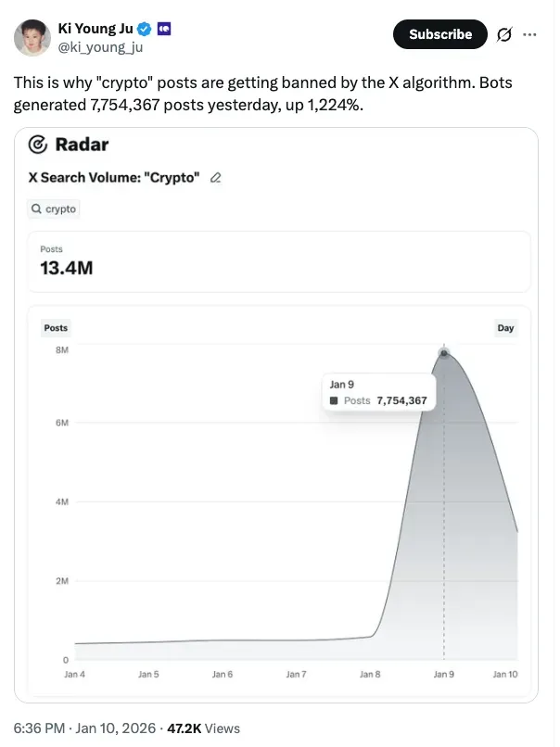The image size is (560, 747).
Task: Click the blue verified checkmark badge
Action: (x=142, y=28)
